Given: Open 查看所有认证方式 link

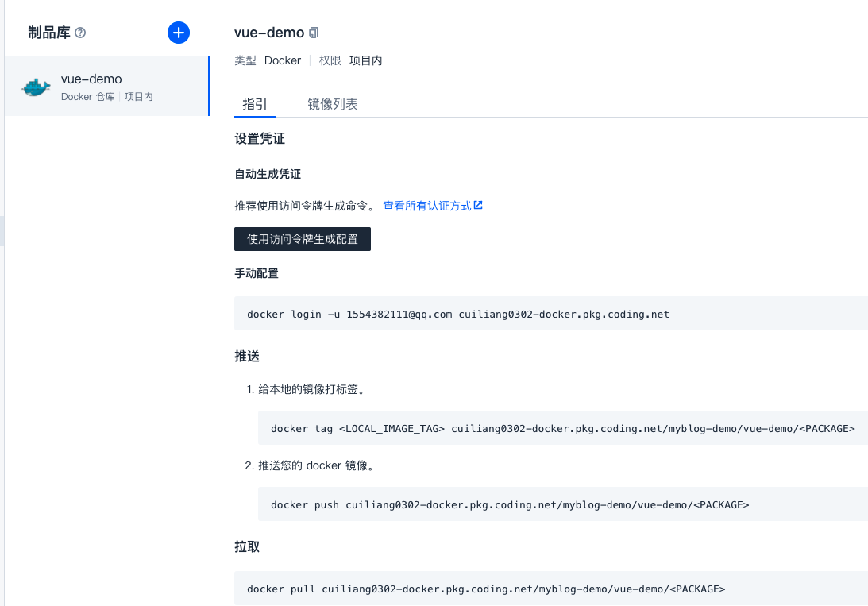Looking at the screenshot, I should point(426,206).
